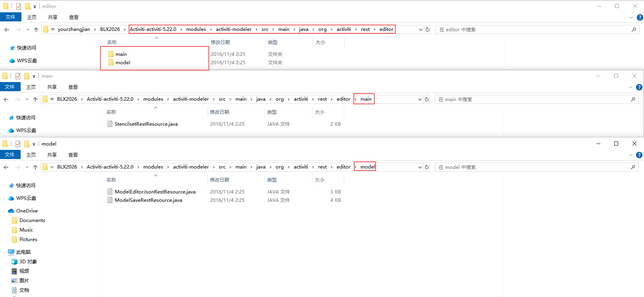Select the ModelEditorJsonRestResource.java file
The width and height of the screenshot is (644, 297).
155,192
